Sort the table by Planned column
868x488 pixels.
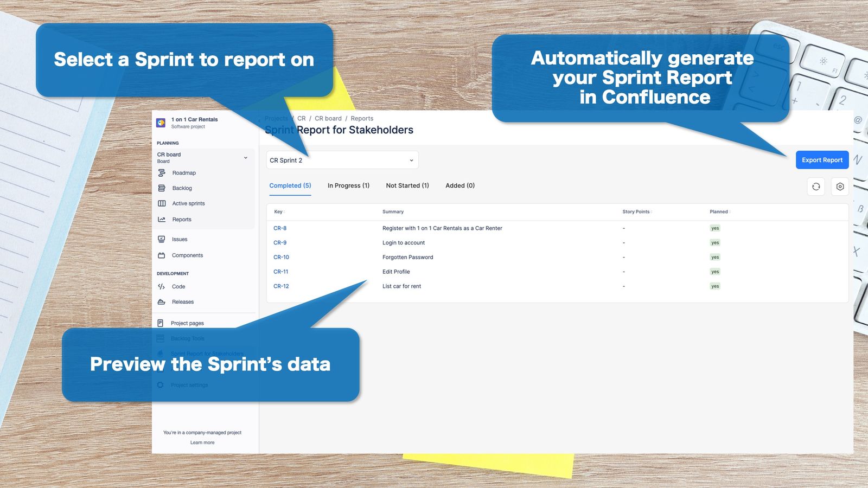[720, 212]
